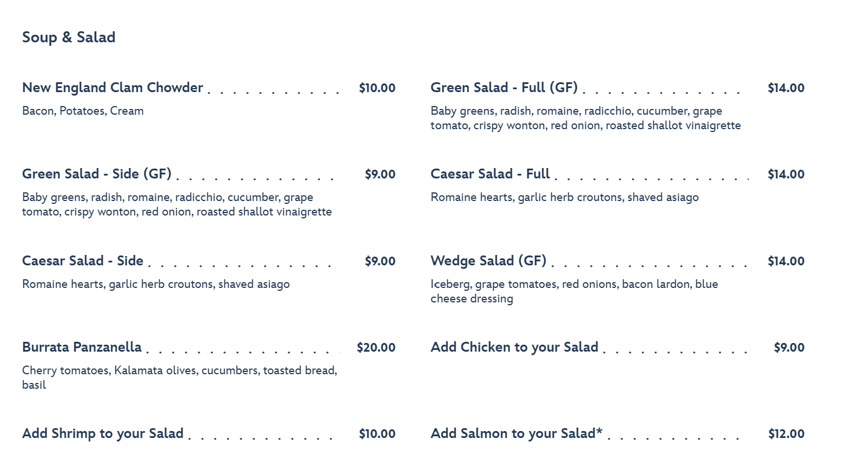Image resolution: width=868 pixels, height=460 pixels.
Task: Click the $9.00 Add Chicken price
Action: click(x=789, y=348)
